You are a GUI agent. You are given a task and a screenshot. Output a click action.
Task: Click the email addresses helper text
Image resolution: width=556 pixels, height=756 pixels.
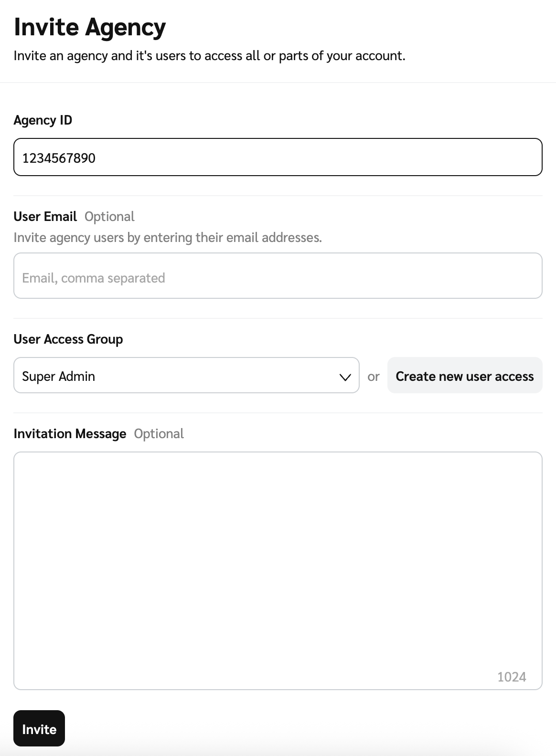tap(168, 238)
